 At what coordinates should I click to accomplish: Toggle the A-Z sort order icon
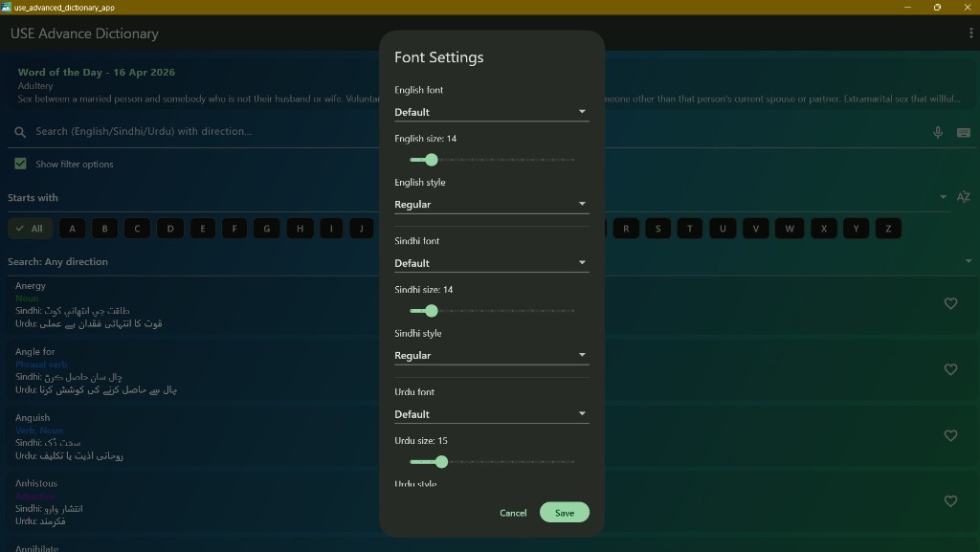(x=963, y=197)
